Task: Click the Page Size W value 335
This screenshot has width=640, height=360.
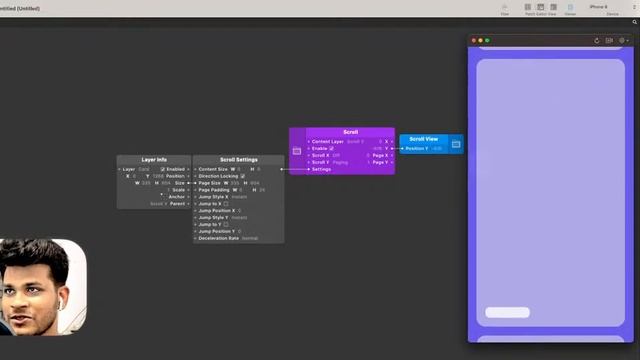Action: 235,183
